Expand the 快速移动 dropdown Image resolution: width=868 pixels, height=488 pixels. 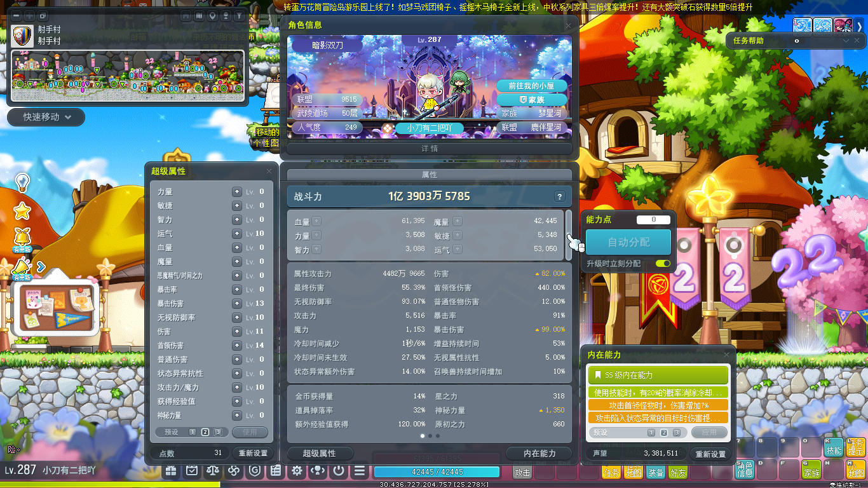click(x=46, y=117)
